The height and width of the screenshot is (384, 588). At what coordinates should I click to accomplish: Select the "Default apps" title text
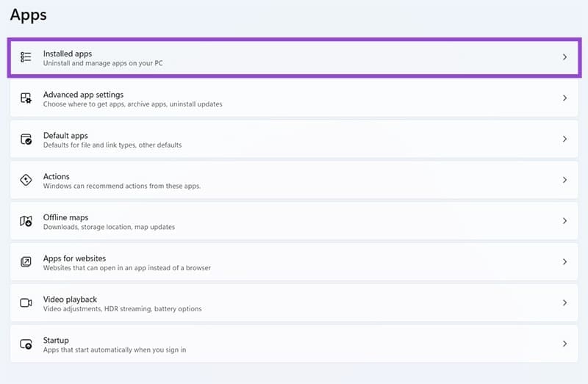65,136
